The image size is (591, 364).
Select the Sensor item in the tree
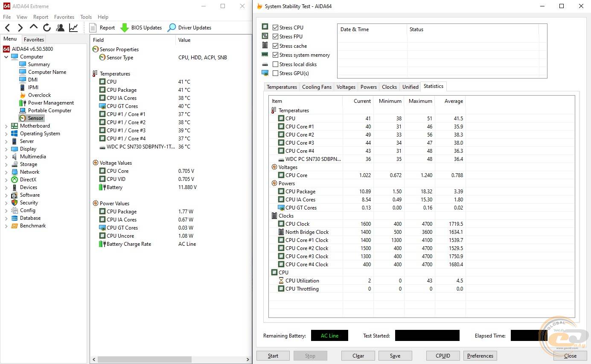point(35,118)
